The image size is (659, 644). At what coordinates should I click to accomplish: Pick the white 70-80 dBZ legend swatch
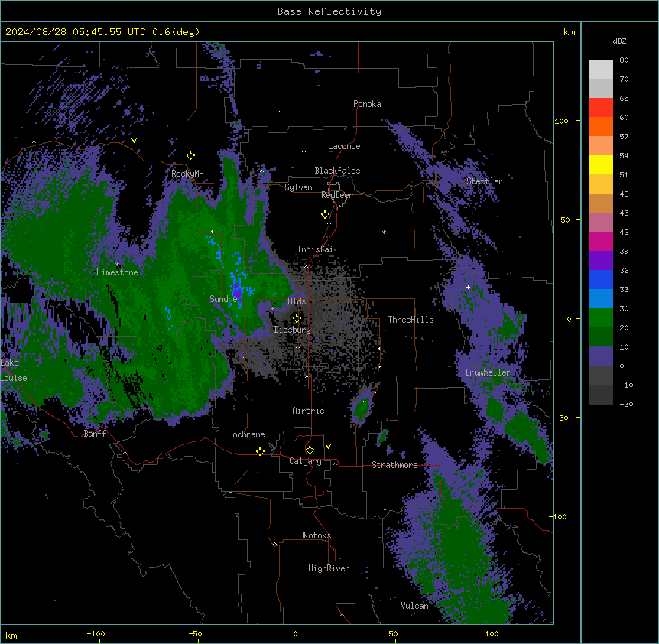pyautogui.click(x=601, y=70)
